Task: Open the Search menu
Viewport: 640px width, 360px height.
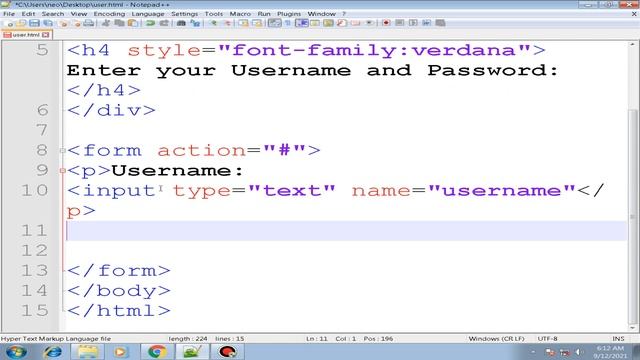Action: tap(53, 14)
